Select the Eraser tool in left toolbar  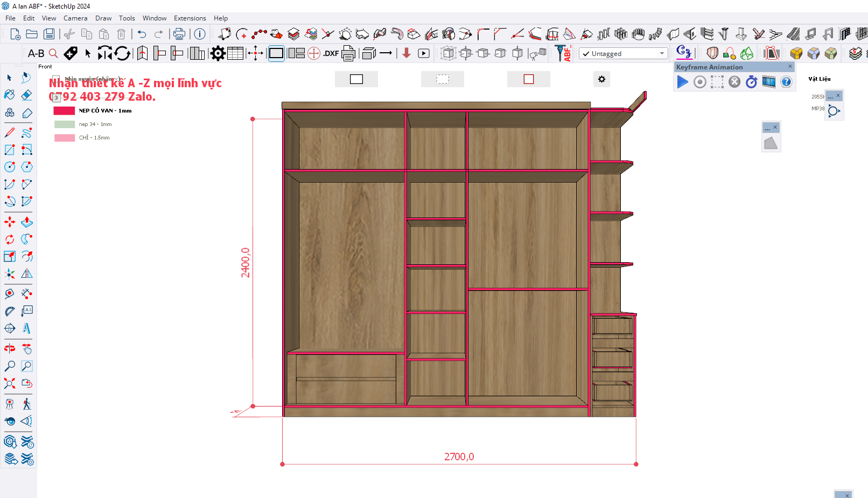(x=26, y=95)
